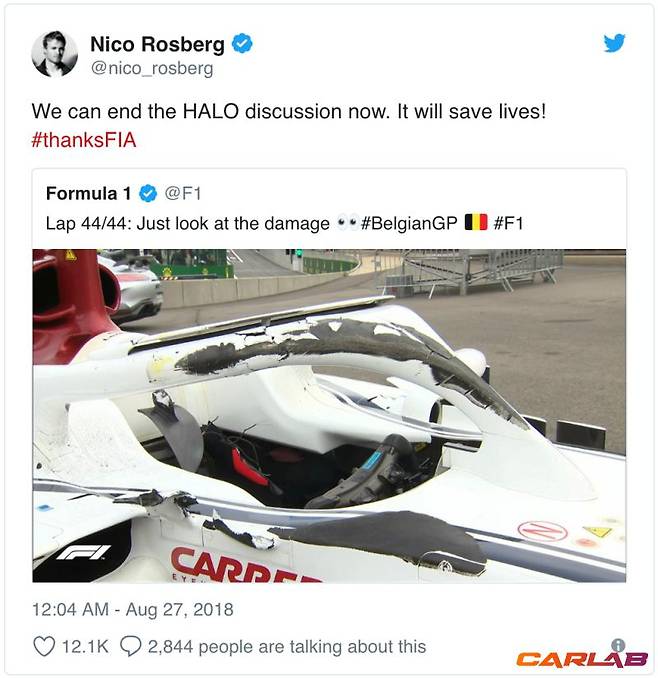Like the tweet with the heart icon

pos(44,647)
